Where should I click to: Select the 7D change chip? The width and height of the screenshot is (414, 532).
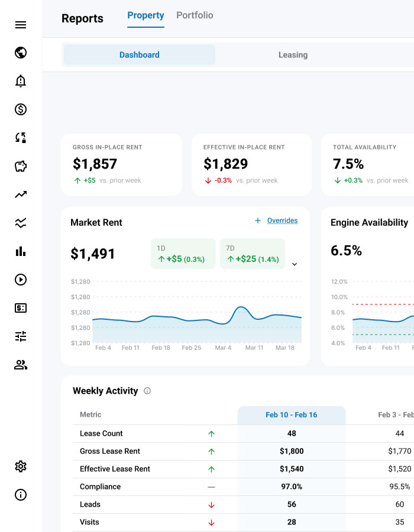[253, 254]
